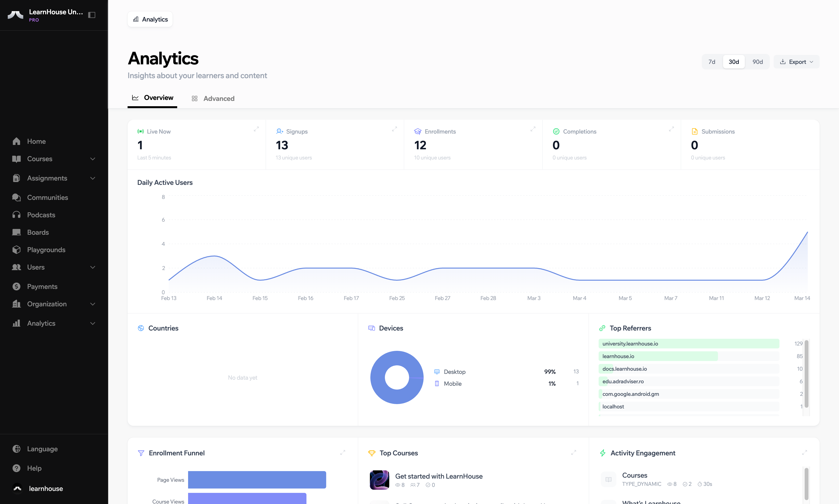Expand the Top Courses widget
Viewport: 839px width, 504px height.
click(x=573, y=452)
